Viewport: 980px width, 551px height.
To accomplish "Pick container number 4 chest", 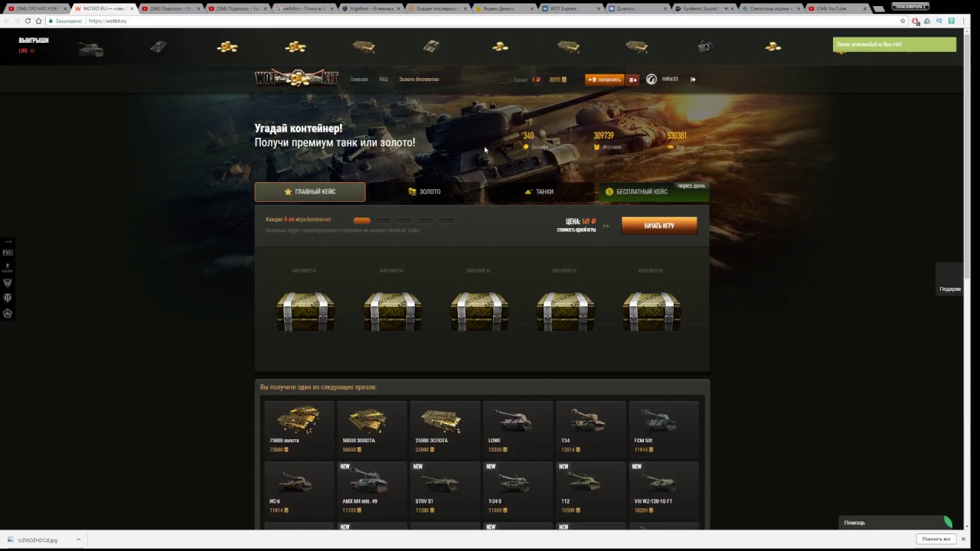I will [x=566, y=311].
